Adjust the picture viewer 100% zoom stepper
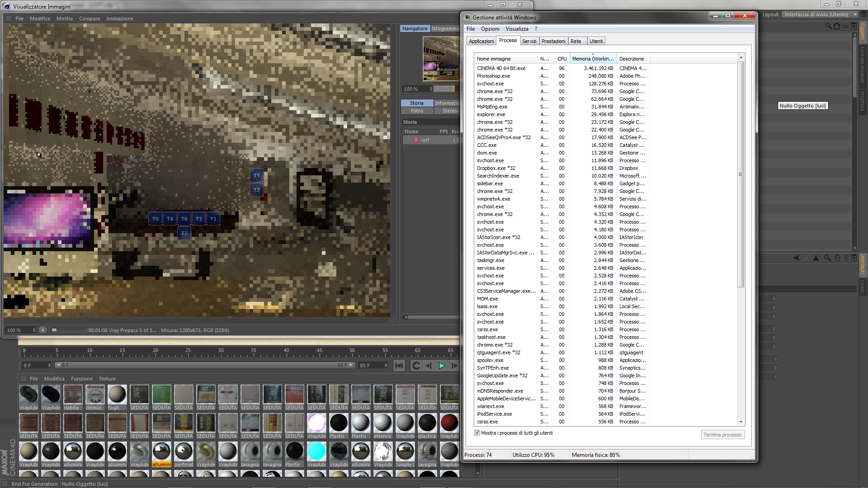This screenshot has height=488, width=868. coord(34,330)
